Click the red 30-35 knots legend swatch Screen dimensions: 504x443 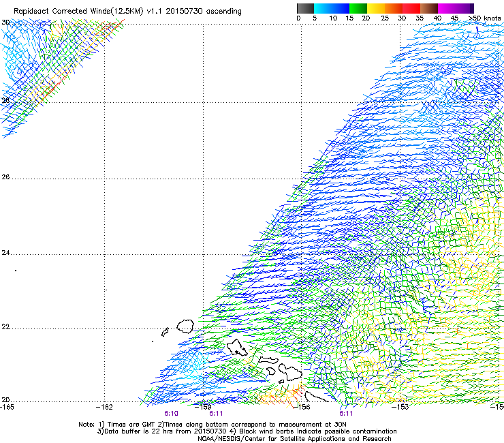[411, 8]
